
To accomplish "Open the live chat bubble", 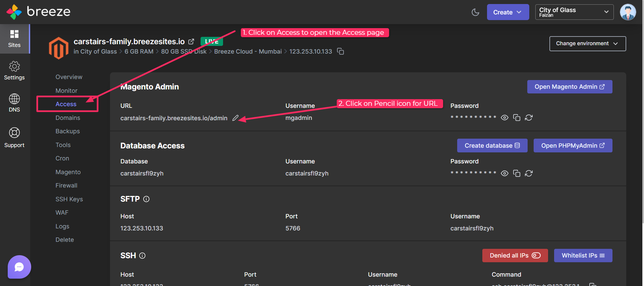I will click(x=19, y=267).
